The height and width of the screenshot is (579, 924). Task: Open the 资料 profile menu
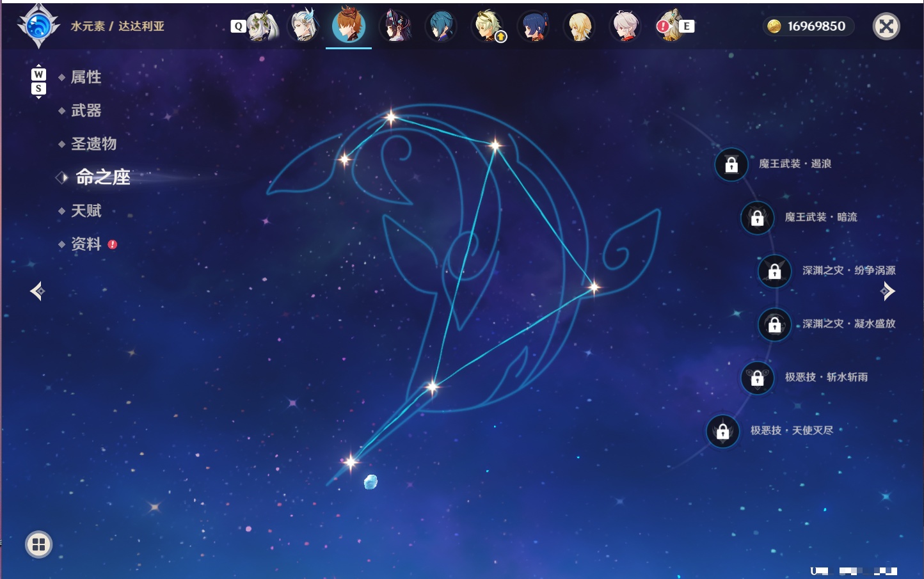click(86, 244)
